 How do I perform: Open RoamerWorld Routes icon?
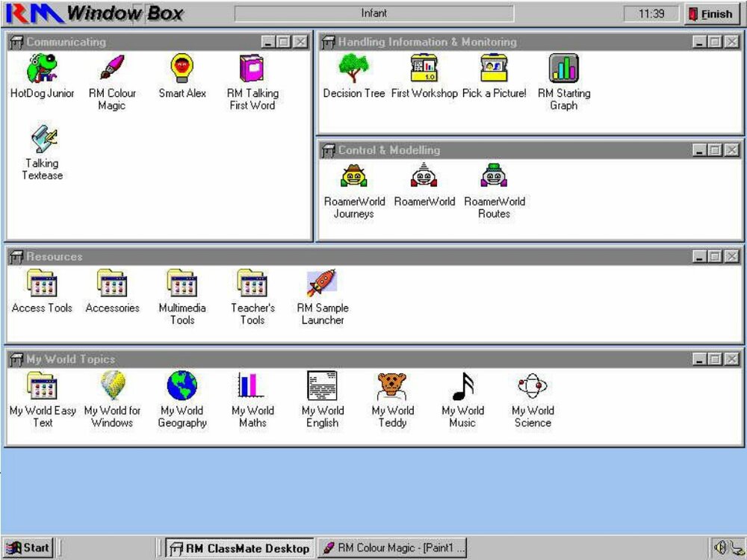pyautogui.click(x=494, y=175)
